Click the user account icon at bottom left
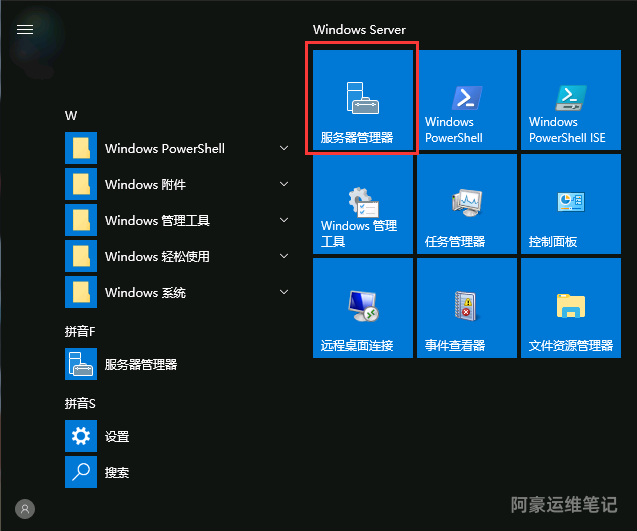 (25, 508)
